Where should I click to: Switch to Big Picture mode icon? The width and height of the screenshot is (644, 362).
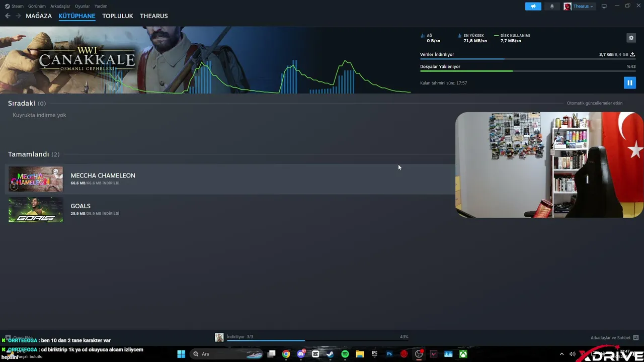[604, 6]
